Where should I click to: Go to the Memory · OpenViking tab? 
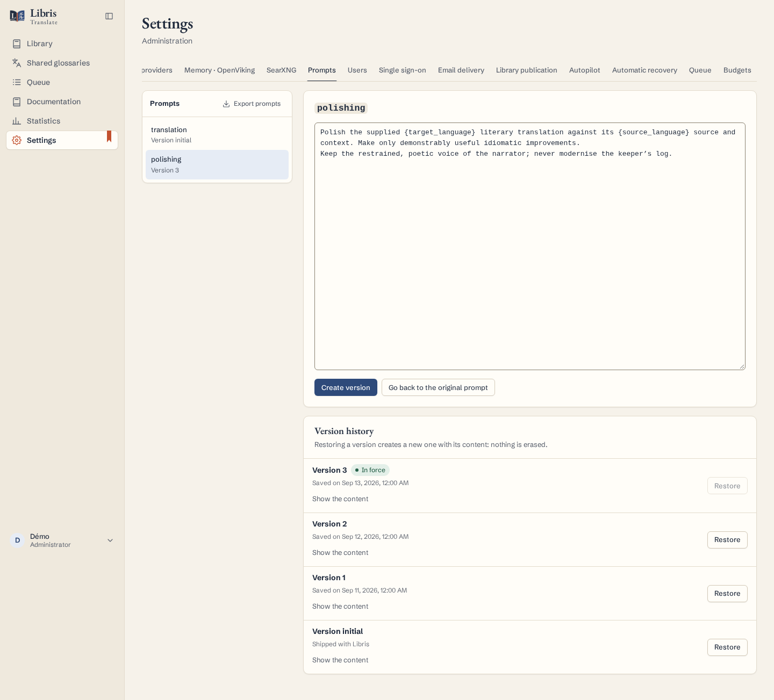pos(219,70)
